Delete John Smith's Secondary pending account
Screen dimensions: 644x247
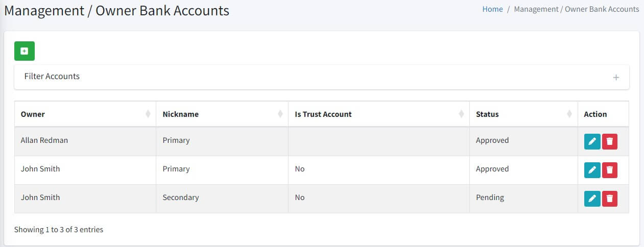pos(610,199)
